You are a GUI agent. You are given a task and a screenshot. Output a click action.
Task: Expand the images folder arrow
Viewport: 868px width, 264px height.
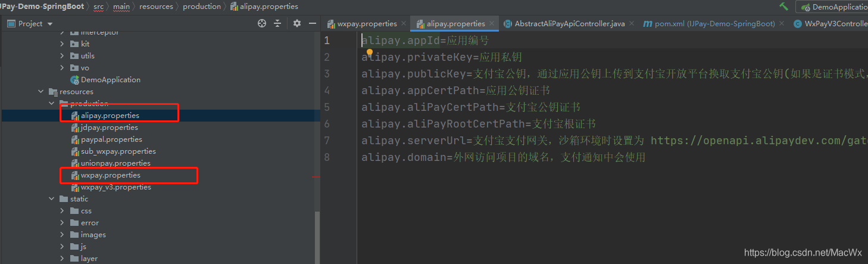[x=63, y=235]
